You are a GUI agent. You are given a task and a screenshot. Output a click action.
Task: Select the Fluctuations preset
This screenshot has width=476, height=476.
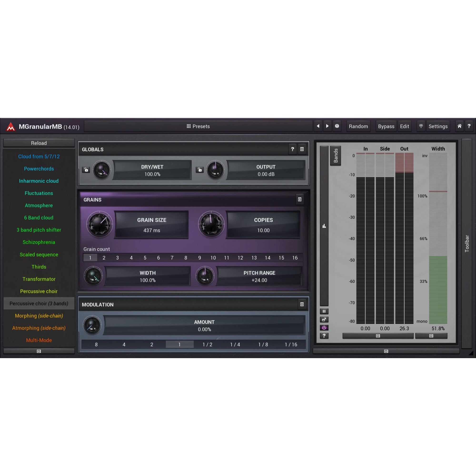(39, 193)
